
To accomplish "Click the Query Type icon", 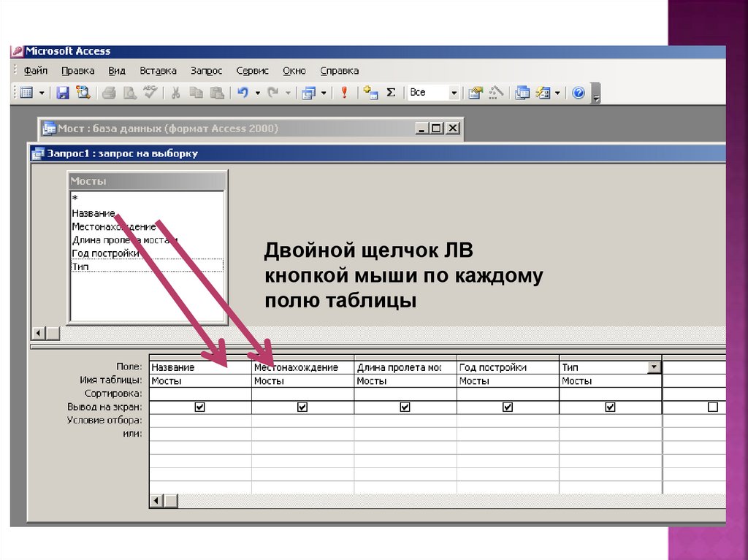I will click(309, 93).
